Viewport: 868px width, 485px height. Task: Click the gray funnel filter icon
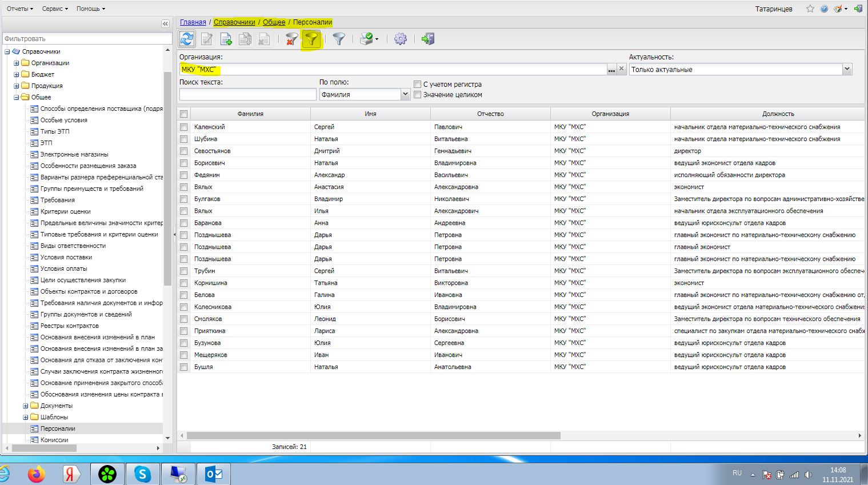339,39
